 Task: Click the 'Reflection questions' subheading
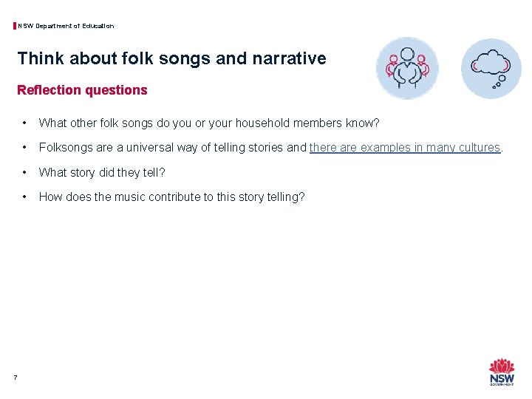(x=82, y=90)
